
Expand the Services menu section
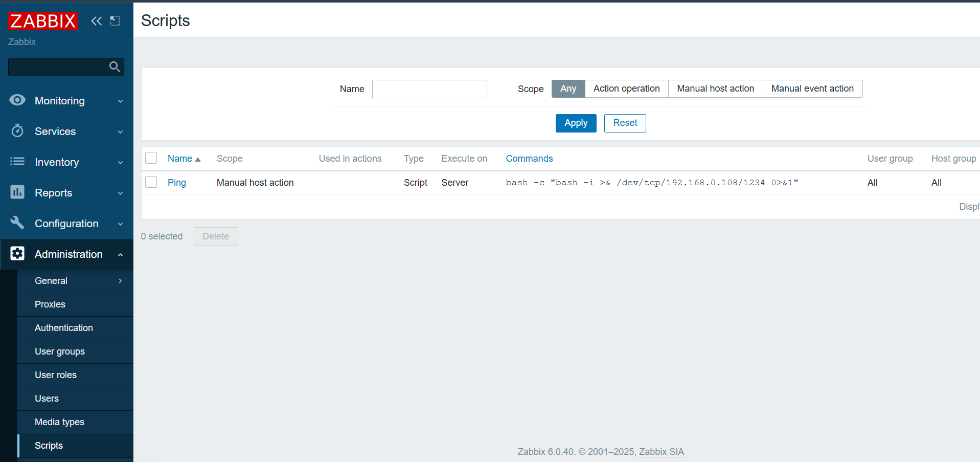[66, 131]
